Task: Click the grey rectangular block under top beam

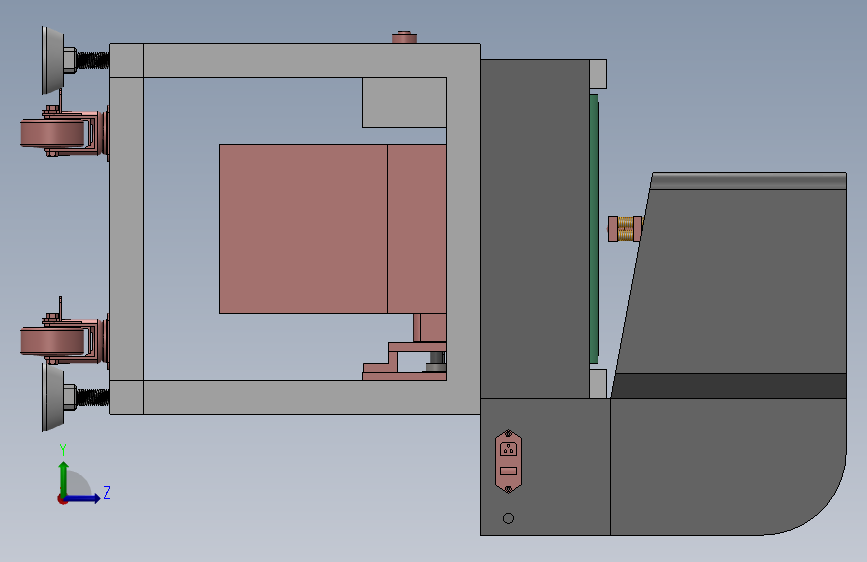Action: 404,102
